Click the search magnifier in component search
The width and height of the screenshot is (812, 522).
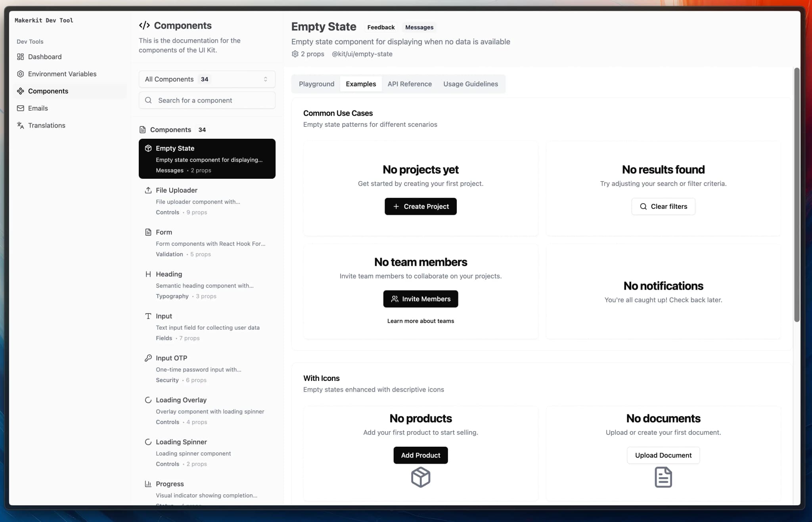pyautogui.click(x=148, y=100)
